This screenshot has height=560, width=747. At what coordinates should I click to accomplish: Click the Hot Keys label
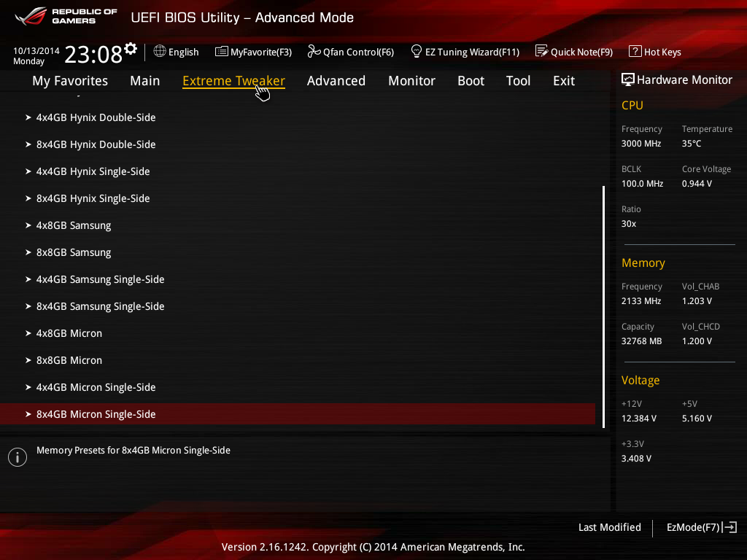[x=662, y=52]
